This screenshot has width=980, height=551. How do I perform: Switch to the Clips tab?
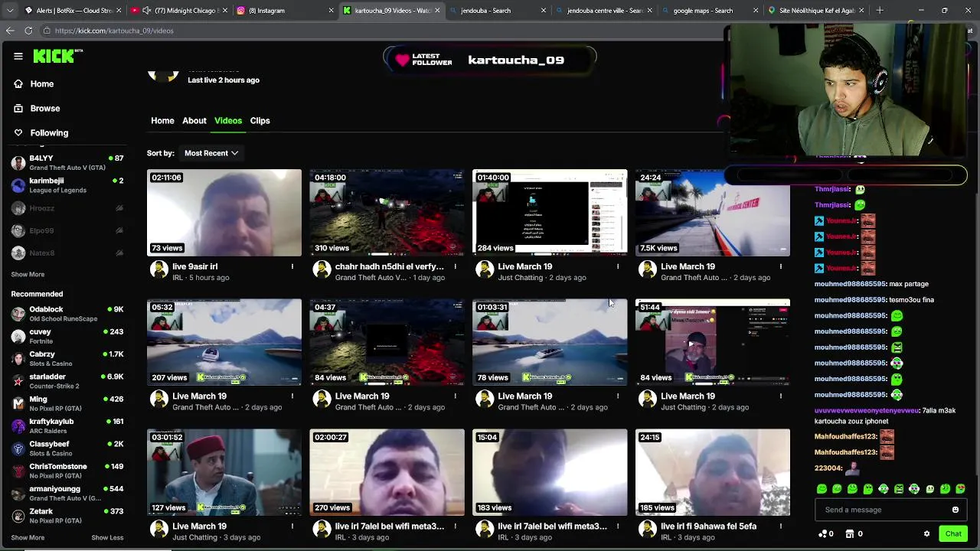tap(260, 120)
